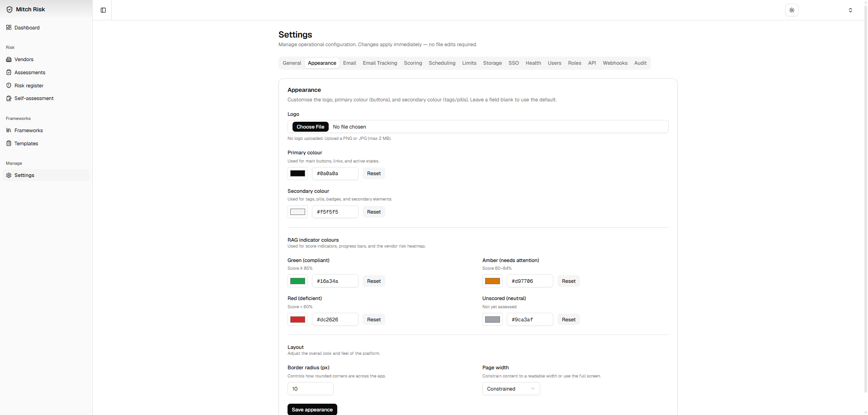The height and width of the screenshot is (415, 868).
Task: Click the Vendors building icon
Action: tap(9, 59)
